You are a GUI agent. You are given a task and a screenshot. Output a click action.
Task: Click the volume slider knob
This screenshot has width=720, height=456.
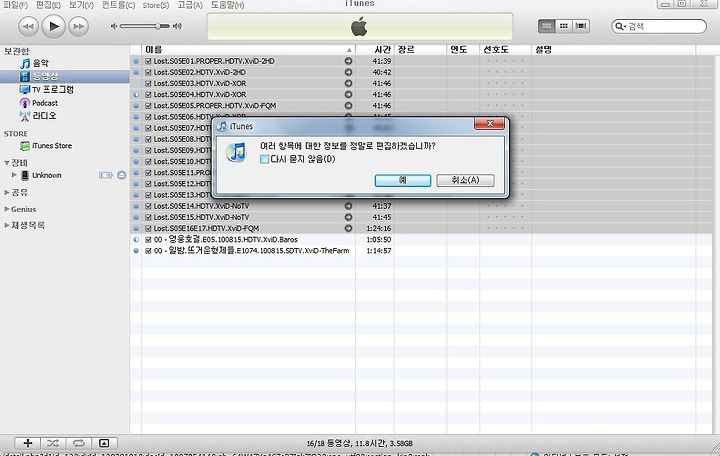point(158,26)
